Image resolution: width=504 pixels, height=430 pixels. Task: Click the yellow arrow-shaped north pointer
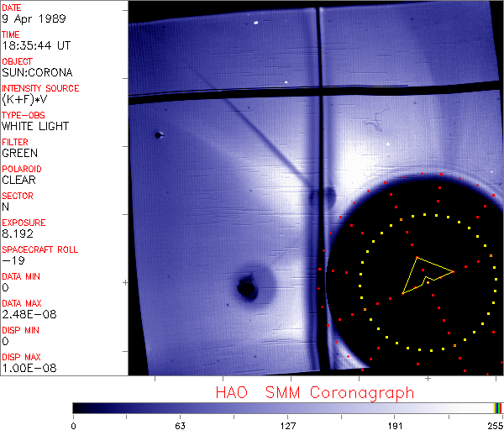(423, 273)
